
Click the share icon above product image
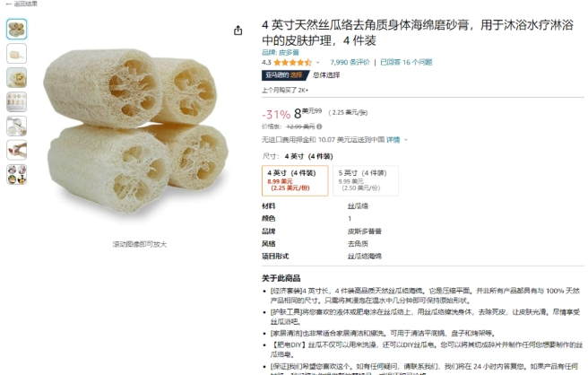pyautogui.click(x=238, y=31)
